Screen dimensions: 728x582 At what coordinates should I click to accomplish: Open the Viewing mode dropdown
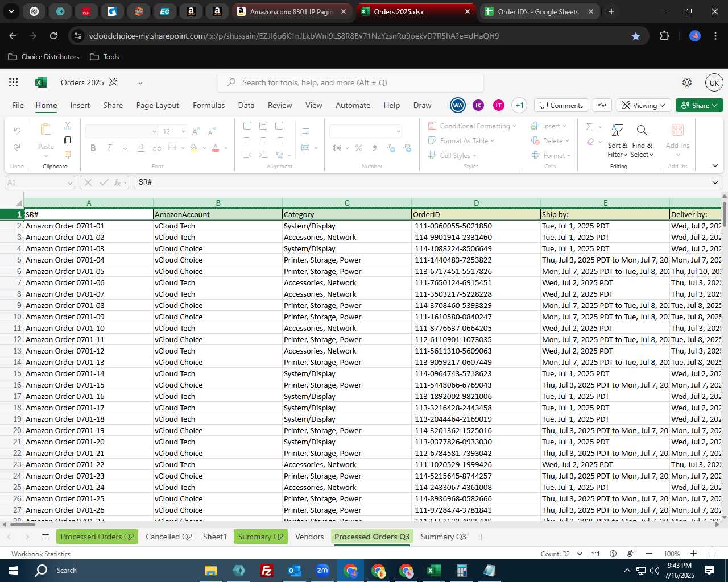[644, 105]
